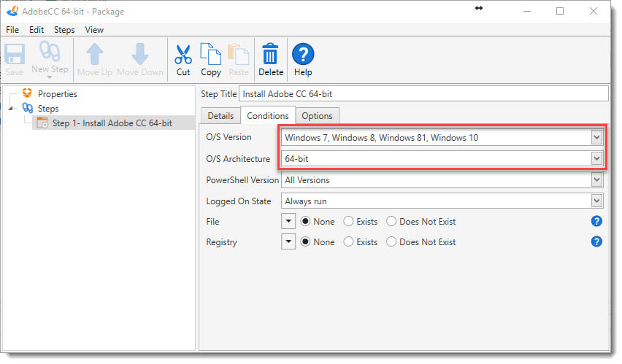Click the Step Title input field

423,94
